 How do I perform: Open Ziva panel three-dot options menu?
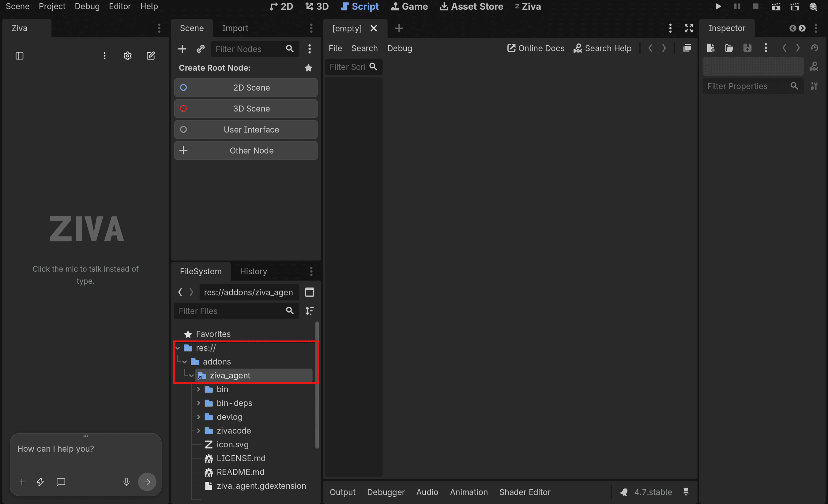coord(104,56)
